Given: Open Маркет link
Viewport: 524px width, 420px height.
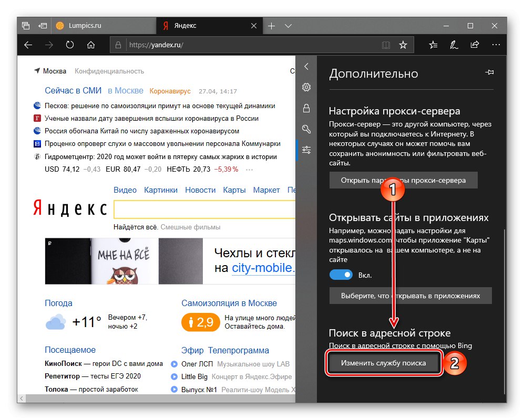Looking at the screenshot, I should (x=266, y=190).
